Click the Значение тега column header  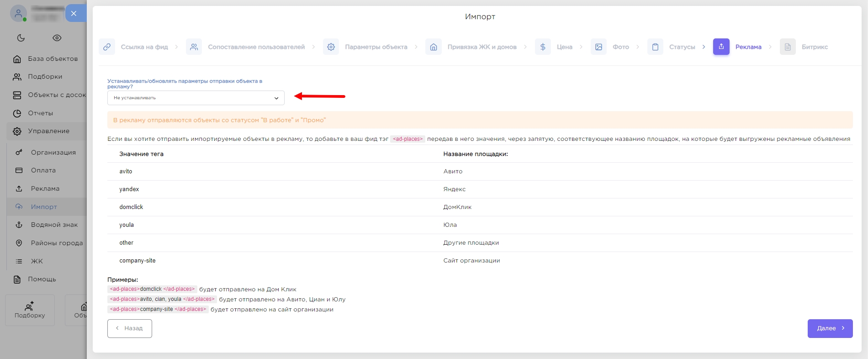(x=141, y=154)
